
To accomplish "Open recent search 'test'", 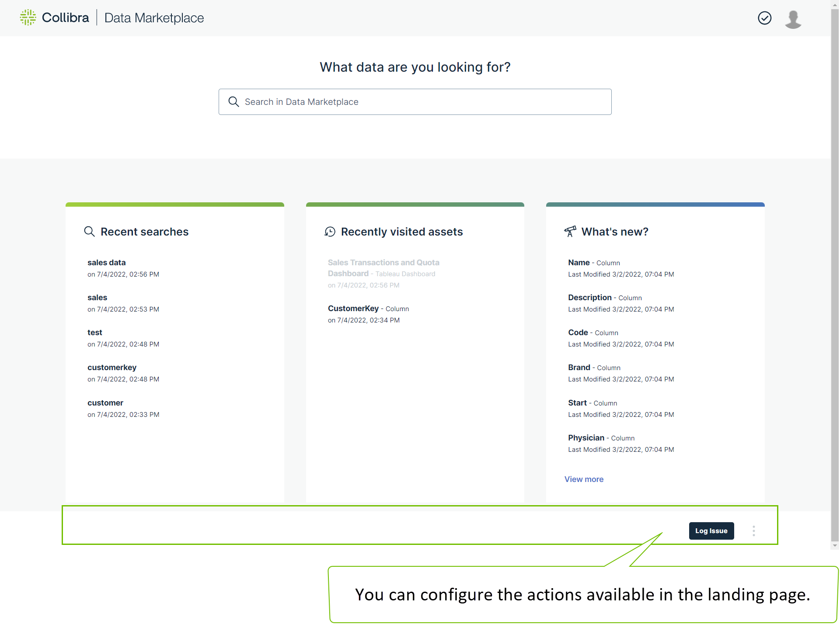I will [x=94, y=333].
